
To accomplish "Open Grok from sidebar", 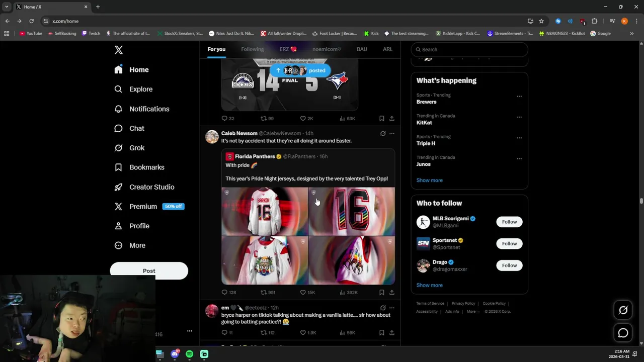I will 129,148.
